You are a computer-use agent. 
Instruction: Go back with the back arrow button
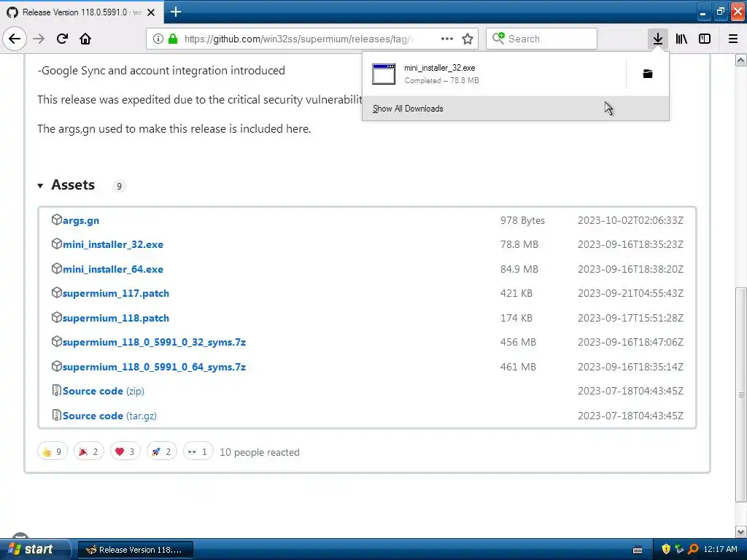point(15,39)
